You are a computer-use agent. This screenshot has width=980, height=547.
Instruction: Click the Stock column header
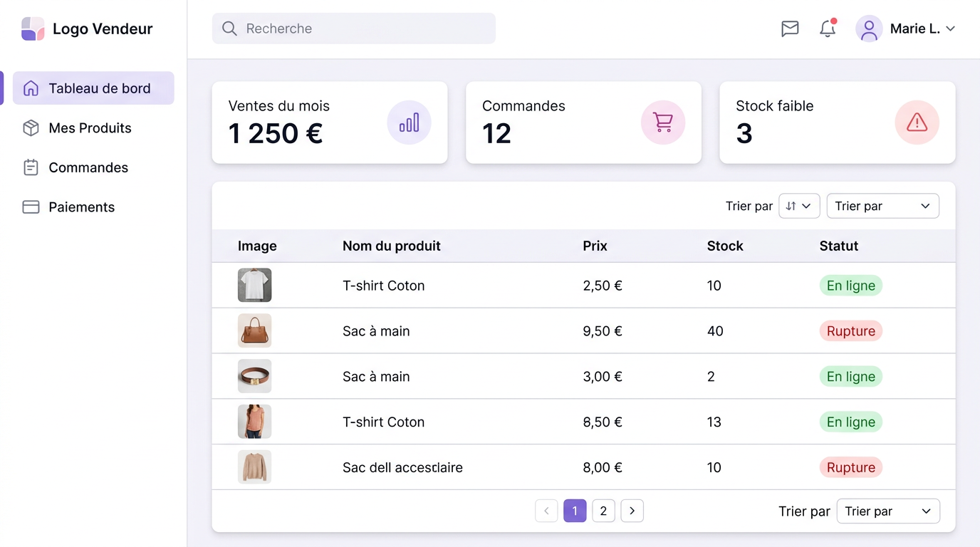pos(725,246)
